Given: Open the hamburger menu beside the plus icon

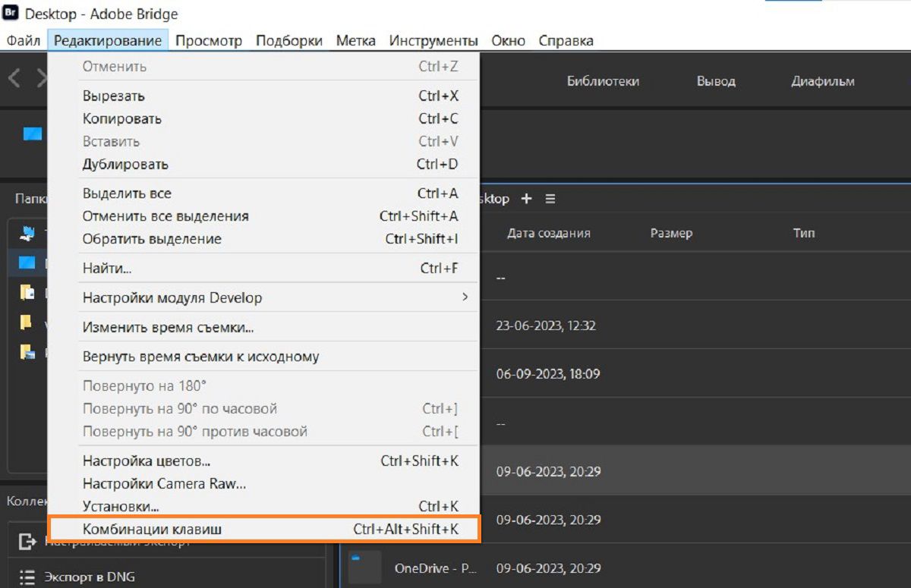Looking at the screenshot, I should 550,198.
